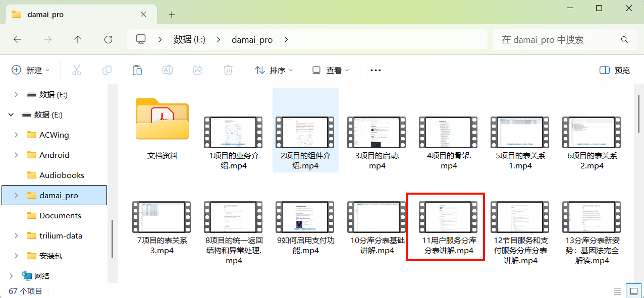Open a new tab with plus button
This screenshot has height=298, width=644.
tap(172, 15)
